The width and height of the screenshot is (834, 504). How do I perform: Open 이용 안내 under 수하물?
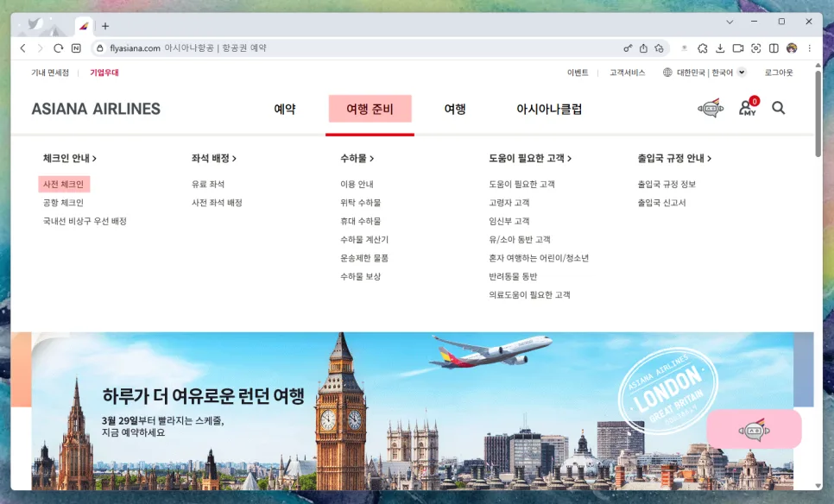(x=357, y=184)
